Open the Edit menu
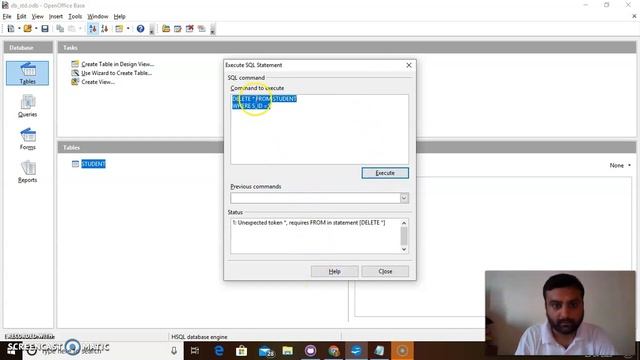The width and height of the screenshot is (640, 360). [21, 16]
